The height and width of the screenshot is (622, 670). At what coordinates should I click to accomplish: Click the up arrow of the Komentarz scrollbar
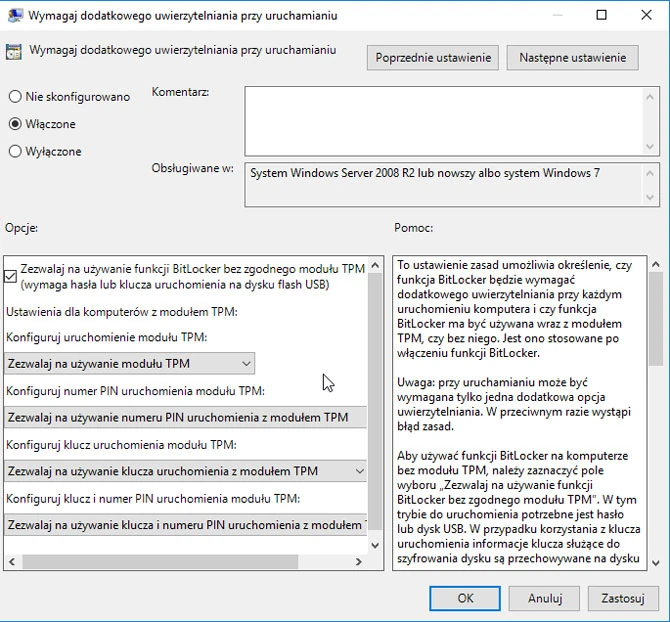pyautogui.click(x=650, y=97)
